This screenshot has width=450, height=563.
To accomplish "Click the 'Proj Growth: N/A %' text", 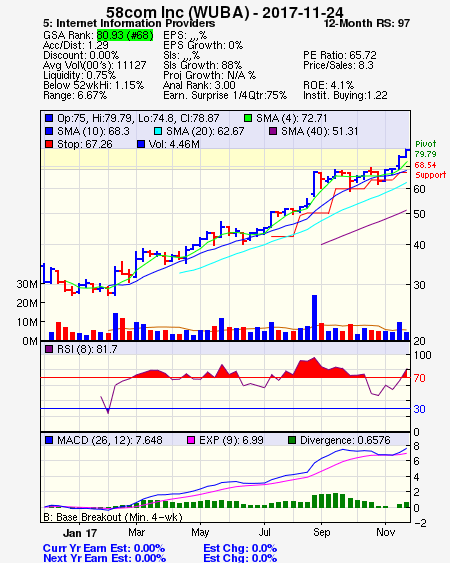I will click(x=209, y=75).
